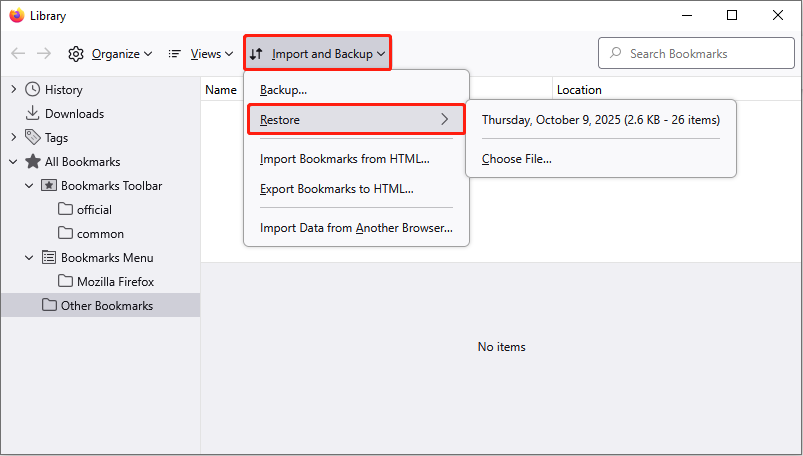Click the History clock icon in sidebar
The height and width of the screenshot is (456, 803).
coord(33,90)
